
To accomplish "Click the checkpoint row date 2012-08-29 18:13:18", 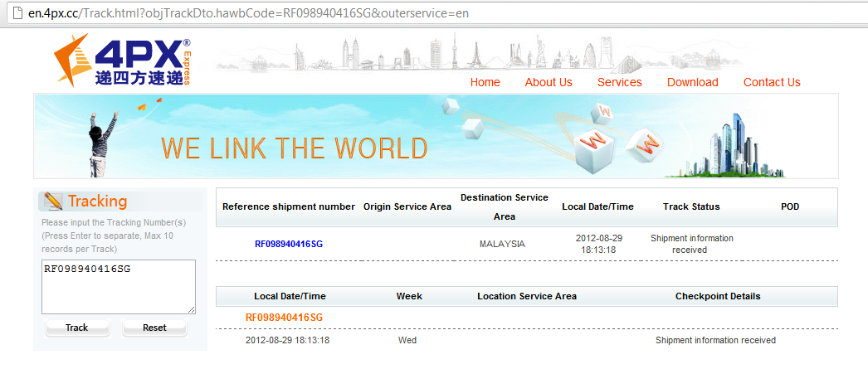I will point(287,340).
